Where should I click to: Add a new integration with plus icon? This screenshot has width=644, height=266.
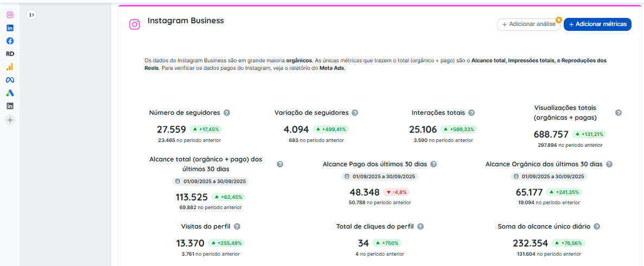10,120
